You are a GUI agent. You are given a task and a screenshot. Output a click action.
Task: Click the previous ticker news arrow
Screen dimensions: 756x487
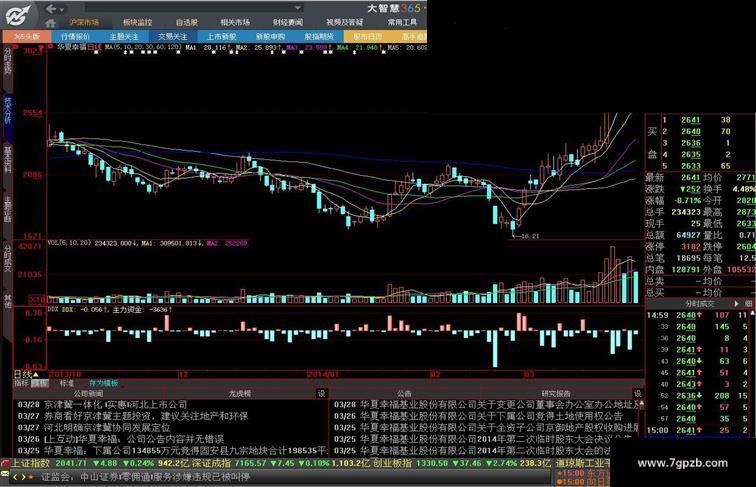pos(15,477)
